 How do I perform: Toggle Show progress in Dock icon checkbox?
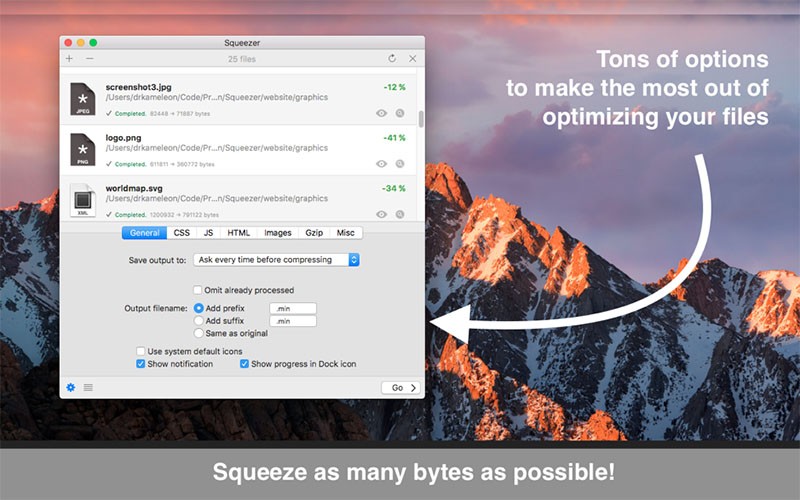[x=244, y=364]
